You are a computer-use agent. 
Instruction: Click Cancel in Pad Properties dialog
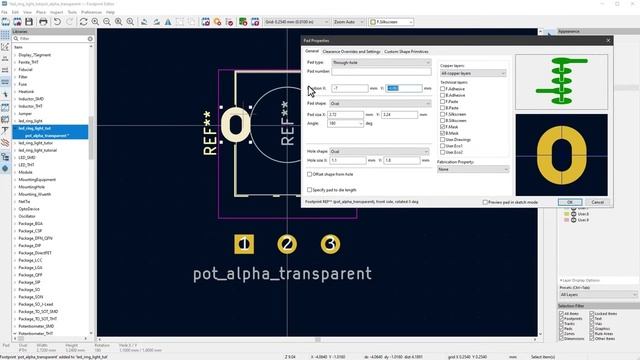(597, 202)
